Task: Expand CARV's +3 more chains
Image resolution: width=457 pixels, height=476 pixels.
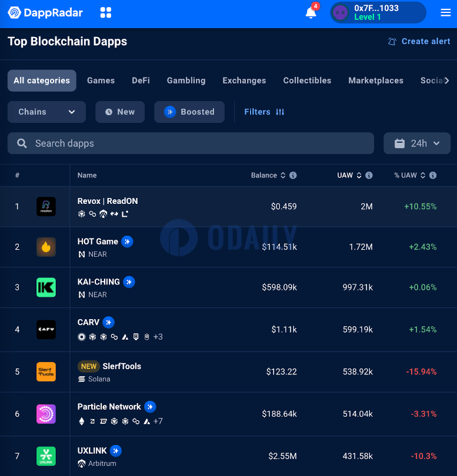Action: pyautogui.click(x=158, y=337)
